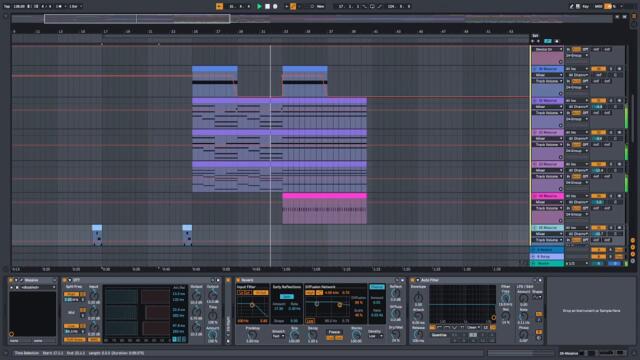Click the New button in the control bar

321,6
